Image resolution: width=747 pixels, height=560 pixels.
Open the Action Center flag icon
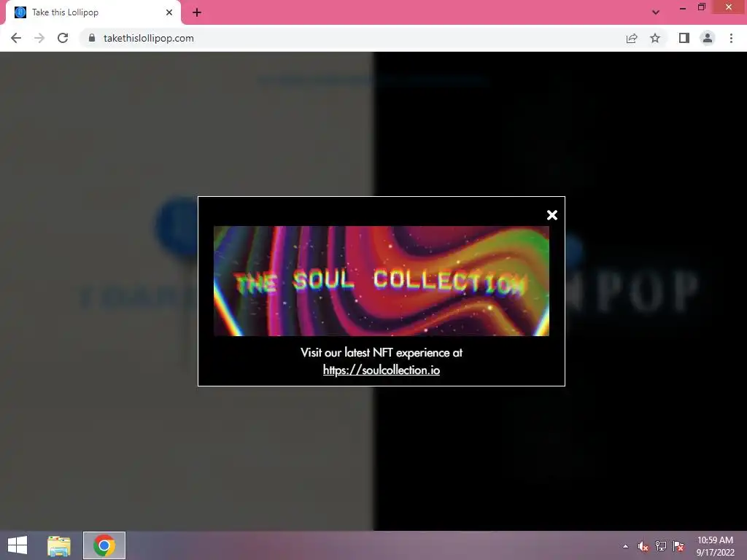click(678, 546)
